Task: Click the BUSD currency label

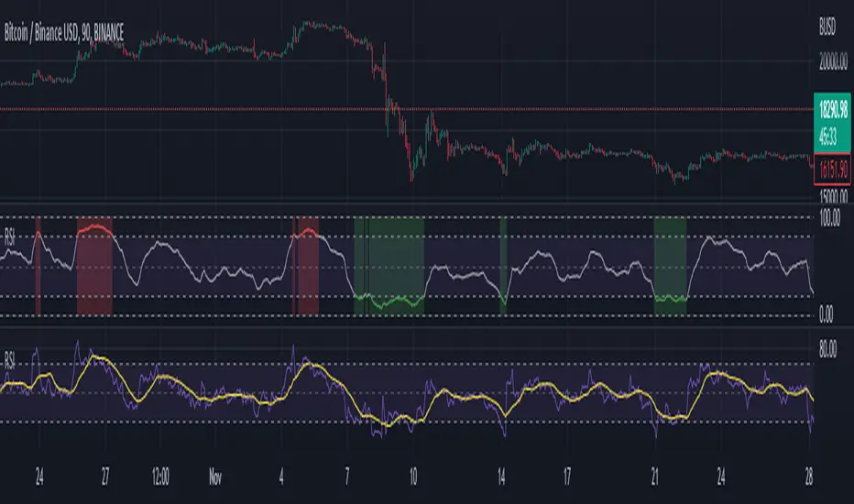Action: coord(827,27)
